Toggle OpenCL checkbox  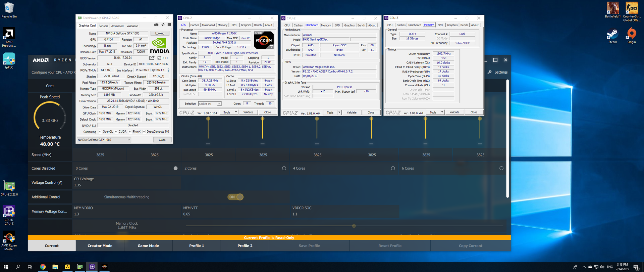(x=101, y=132)
